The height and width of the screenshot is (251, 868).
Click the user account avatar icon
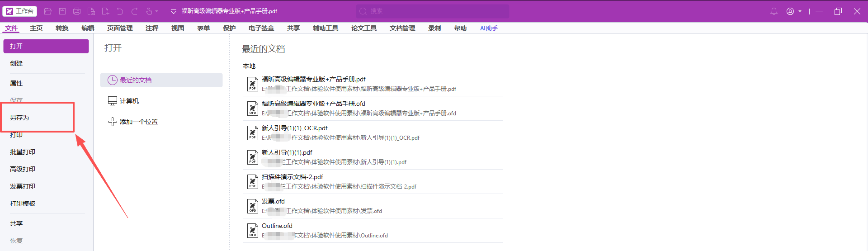pos(790,11)
